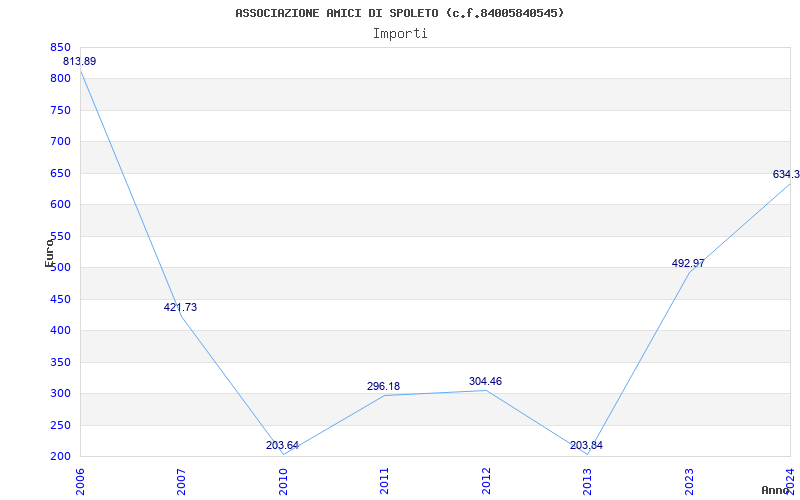The width and height of the screenshot is (800, 500).
Task: Click the y-axis value 200
Action: pos(60,457)
